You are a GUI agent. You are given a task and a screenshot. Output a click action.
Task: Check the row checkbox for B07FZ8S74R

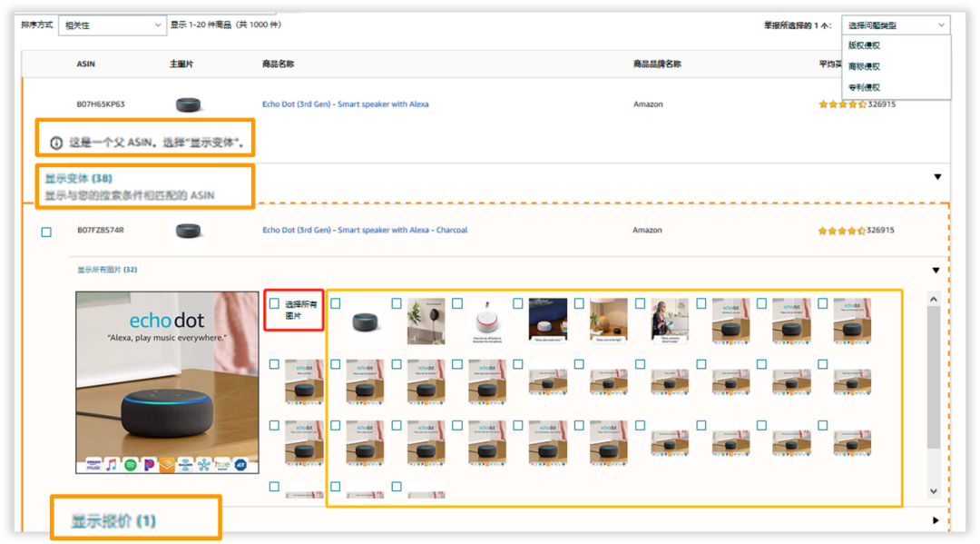(x=44, y=230)
